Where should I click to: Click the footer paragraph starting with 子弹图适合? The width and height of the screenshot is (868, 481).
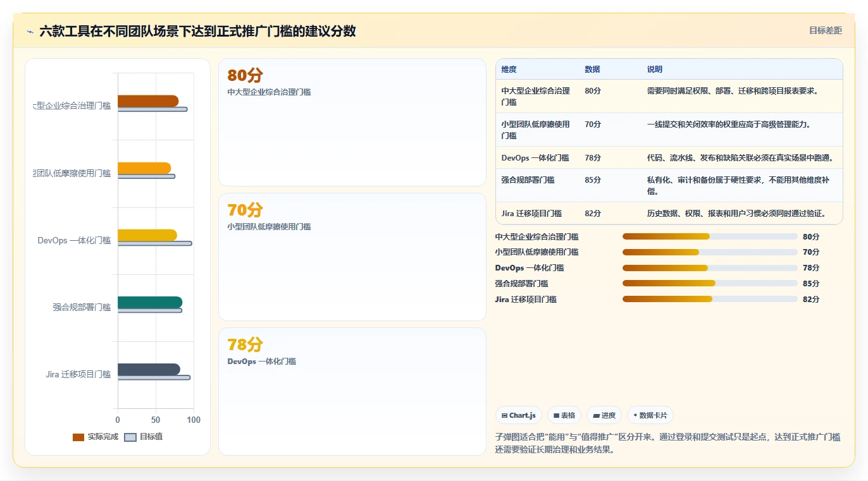point(667,444)
